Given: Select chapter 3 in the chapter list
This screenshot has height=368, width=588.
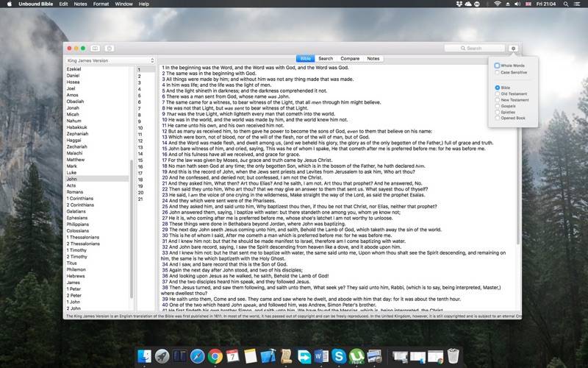Looking at the screenshot, I should coord(140,82).
